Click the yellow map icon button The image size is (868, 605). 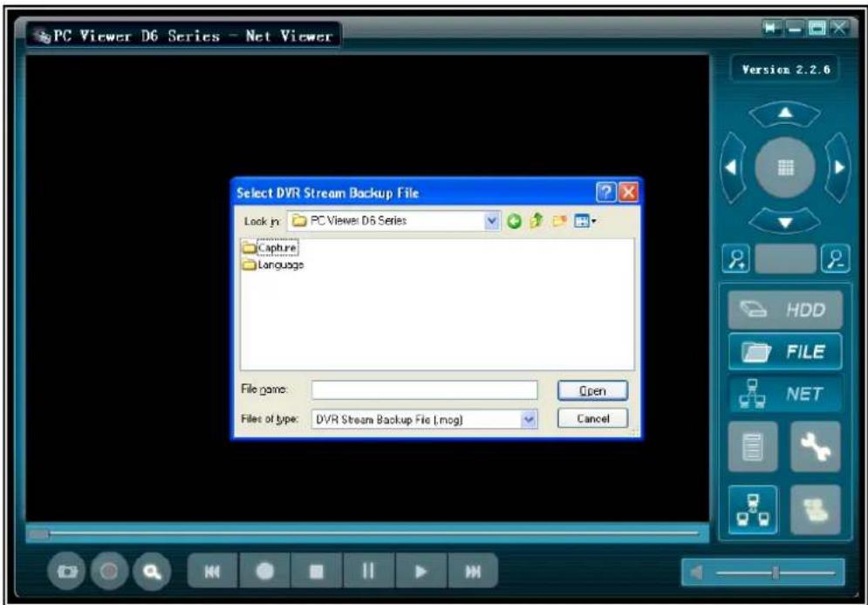point(816,510)
